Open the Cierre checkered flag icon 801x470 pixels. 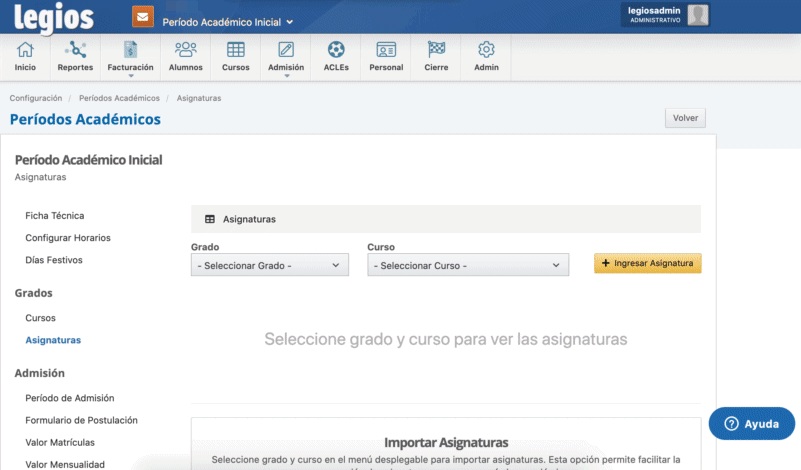(x=436, y=50)
